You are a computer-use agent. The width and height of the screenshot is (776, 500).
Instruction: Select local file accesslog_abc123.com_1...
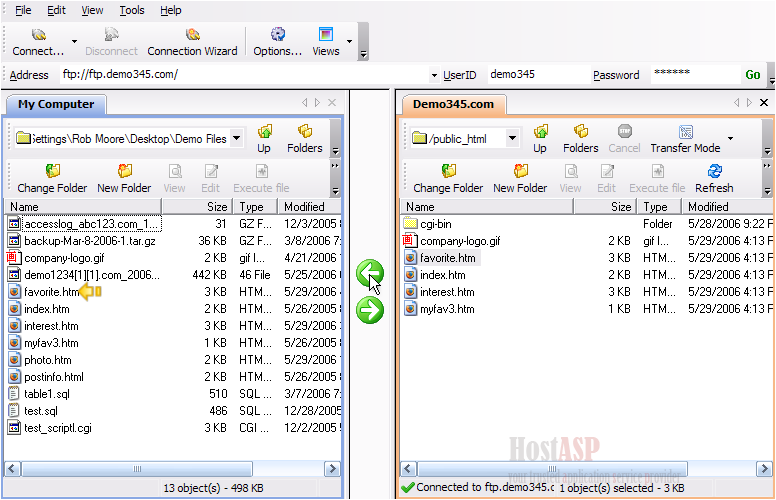click(92, 224)
